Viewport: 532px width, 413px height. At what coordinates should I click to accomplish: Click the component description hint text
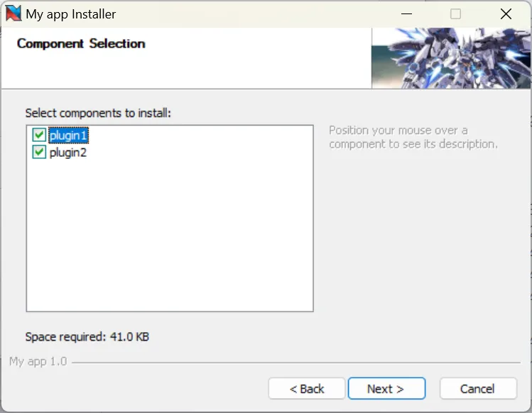(413, 137)
